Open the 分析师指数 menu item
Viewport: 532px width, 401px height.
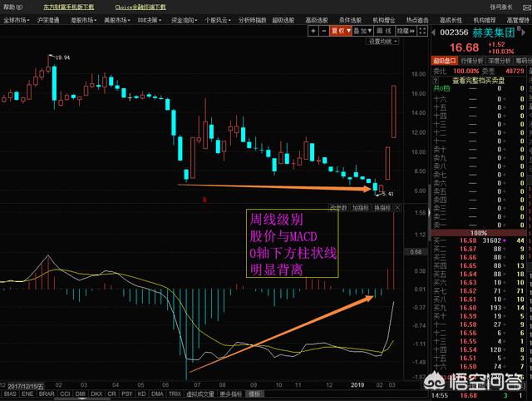coord(252,20)
